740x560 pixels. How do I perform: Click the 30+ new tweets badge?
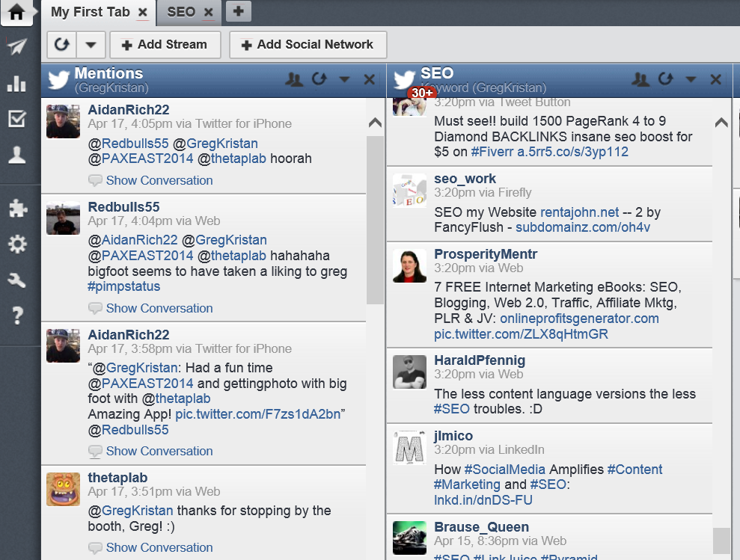(x=422, y=93)
